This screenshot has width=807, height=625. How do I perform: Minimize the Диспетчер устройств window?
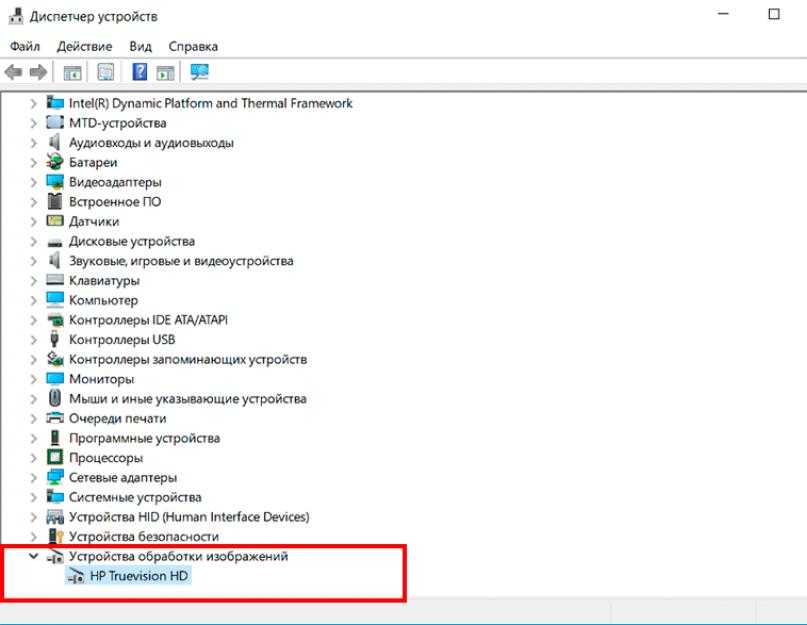pyautogui.click(x=723, y=14)
